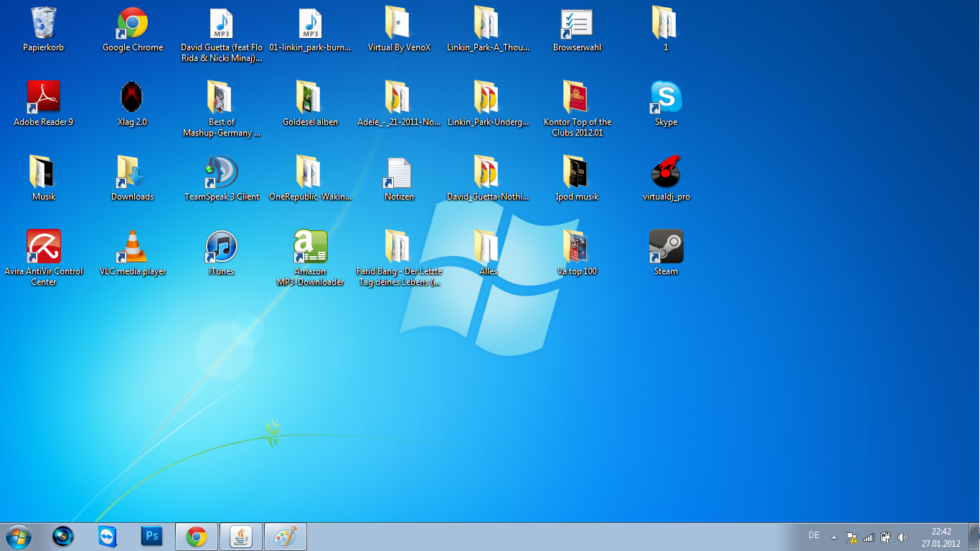Select the Notizen text file shortcut
Image resolution: width=980 pixels, height=551 pixels.
click(x=399, y=173)
